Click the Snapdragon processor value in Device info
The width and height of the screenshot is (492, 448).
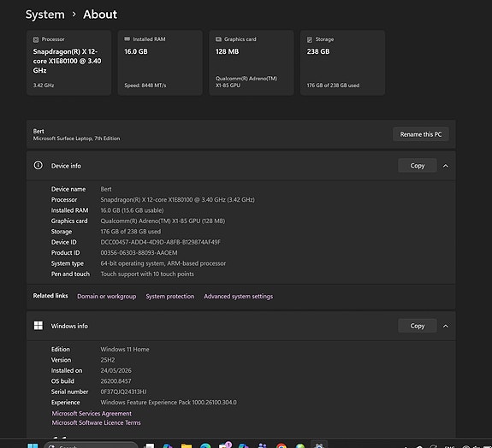pyautogui.click(x=178, y=200)
